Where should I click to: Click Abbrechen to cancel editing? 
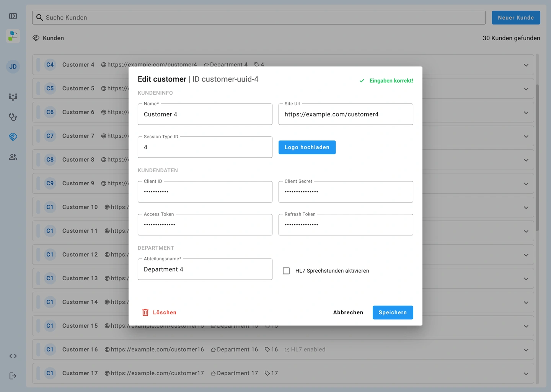pyautogui.click(x=348, y=312)
